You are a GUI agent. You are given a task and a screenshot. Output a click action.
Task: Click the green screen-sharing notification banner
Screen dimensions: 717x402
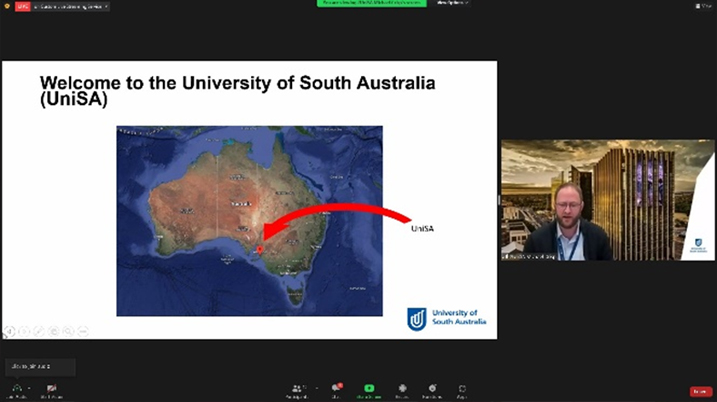[x=371, y=3]
